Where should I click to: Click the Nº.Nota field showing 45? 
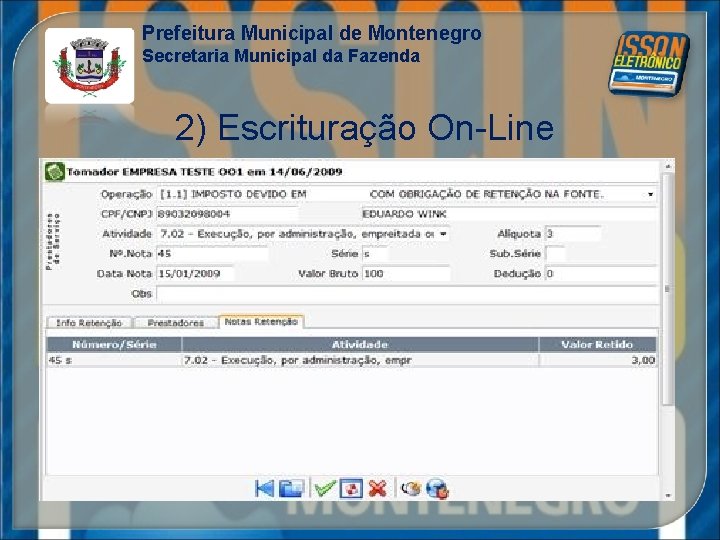coord(212,253)
